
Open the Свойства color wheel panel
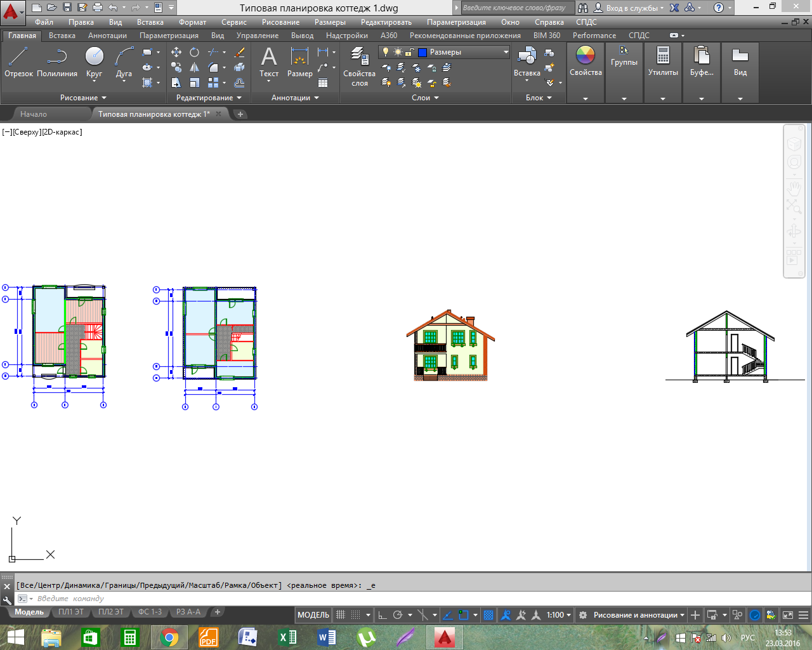[586, 62]
